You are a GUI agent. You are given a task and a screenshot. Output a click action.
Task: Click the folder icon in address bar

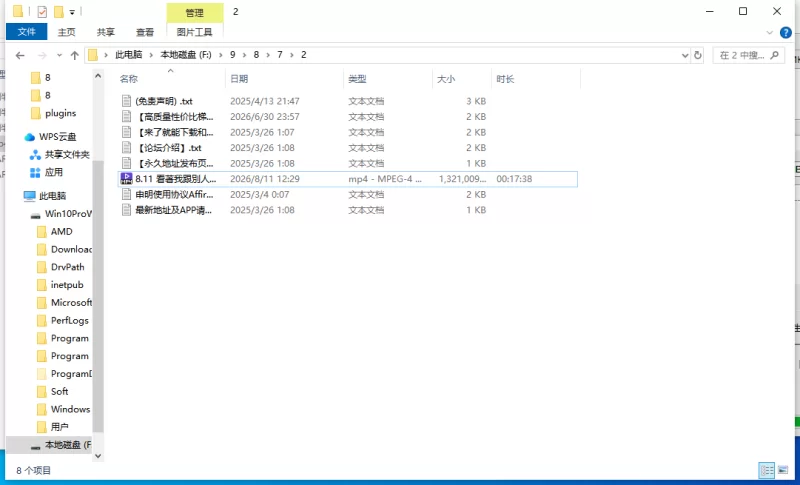[93, 55]
